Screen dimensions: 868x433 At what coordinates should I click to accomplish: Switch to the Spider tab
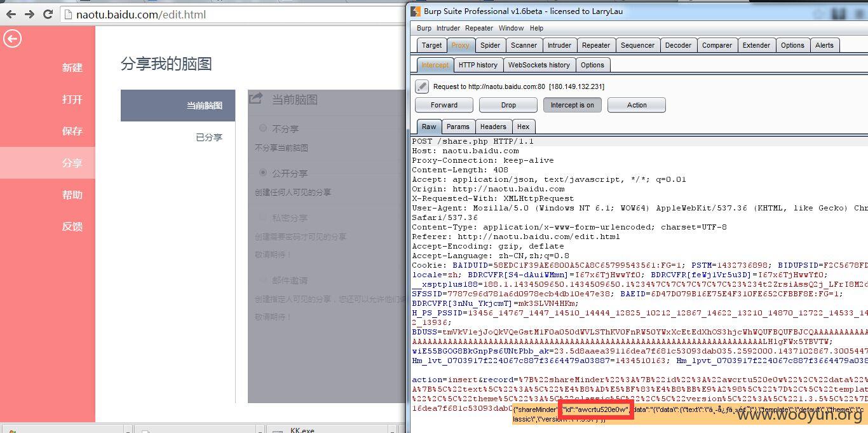pyautogui.click(x=490, y=45)
